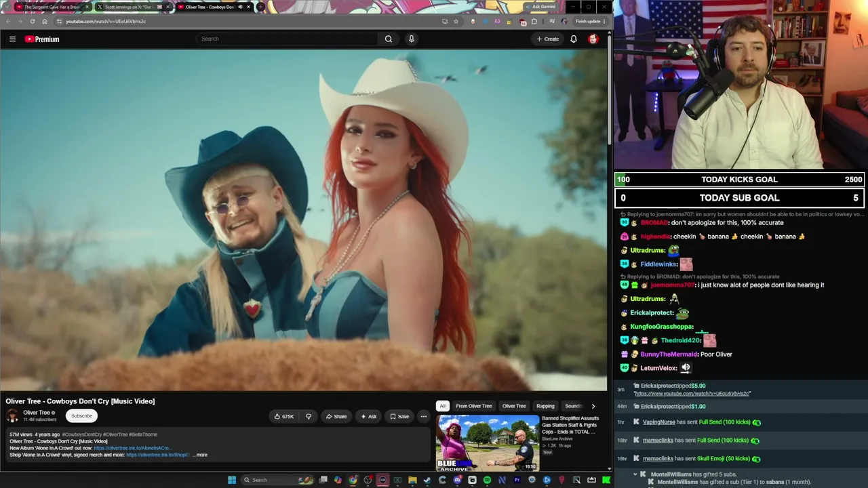868x488 pixels.
Task: Reload the YouTube page
Action: pyautogui.click(x=32, y=21)
